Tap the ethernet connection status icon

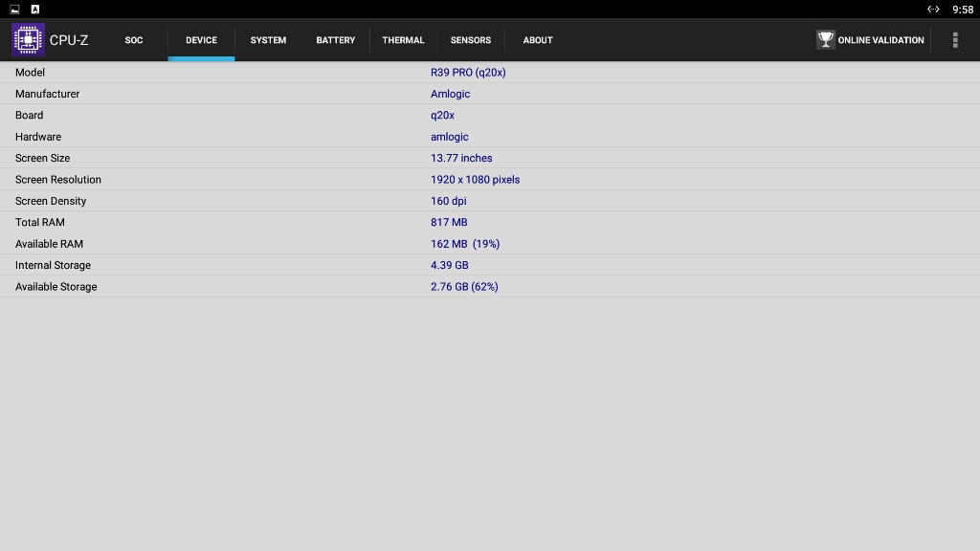(x=933, y=10)
